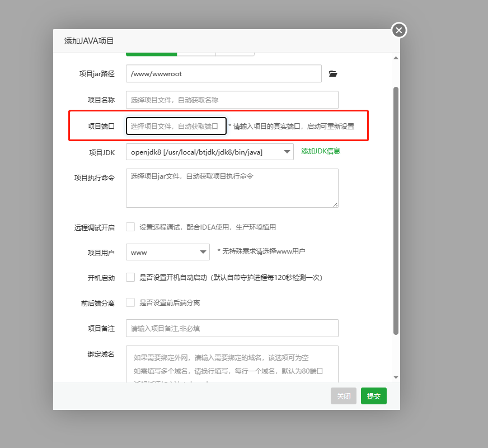Image resolution: width=488 pixels, height=448 pixels.
Task: Click the 是否设置开机自动启动 label text
Action: point(231,278)
